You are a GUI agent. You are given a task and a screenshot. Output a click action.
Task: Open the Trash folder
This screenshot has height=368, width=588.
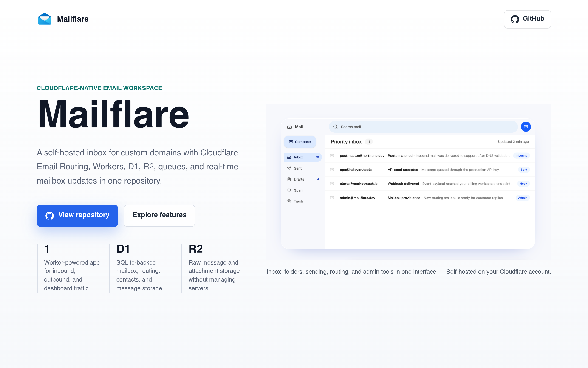tap(303, 201)
